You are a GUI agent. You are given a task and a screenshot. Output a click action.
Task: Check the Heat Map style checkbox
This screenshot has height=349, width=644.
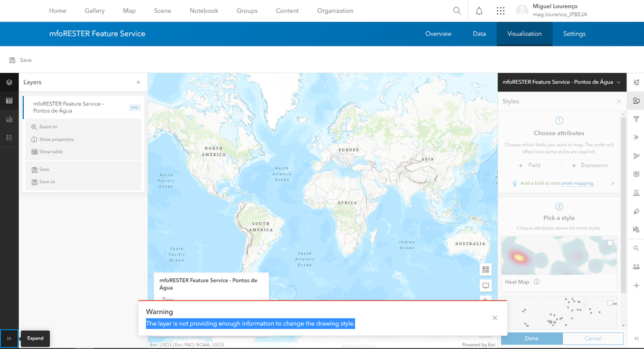tap(610, 243)
